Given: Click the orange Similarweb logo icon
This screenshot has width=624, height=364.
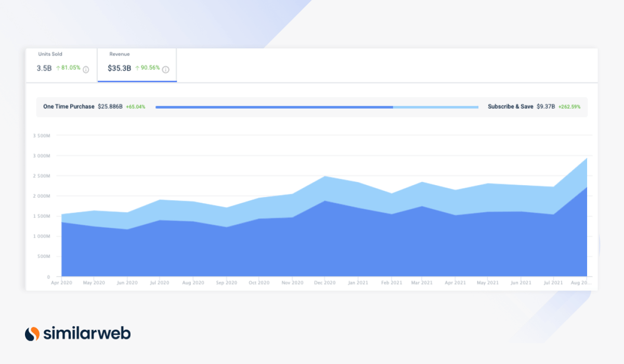Looking at the screenshot, I should (x=32, y=333).
